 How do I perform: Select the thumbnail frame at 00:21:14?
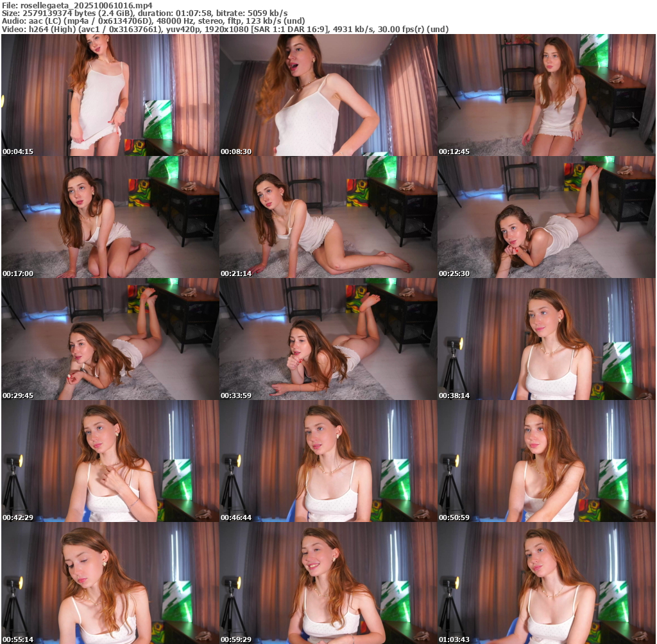(328, 217)
